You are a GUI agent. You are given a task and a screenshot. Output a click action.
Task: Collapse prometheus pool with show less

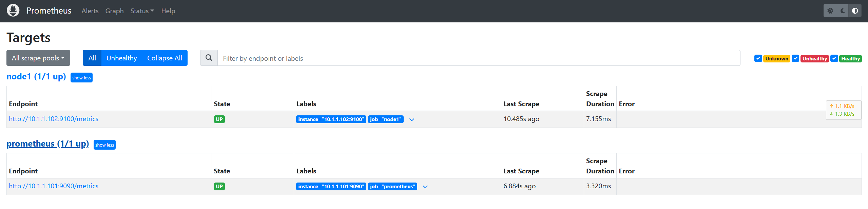pos(104,145)
